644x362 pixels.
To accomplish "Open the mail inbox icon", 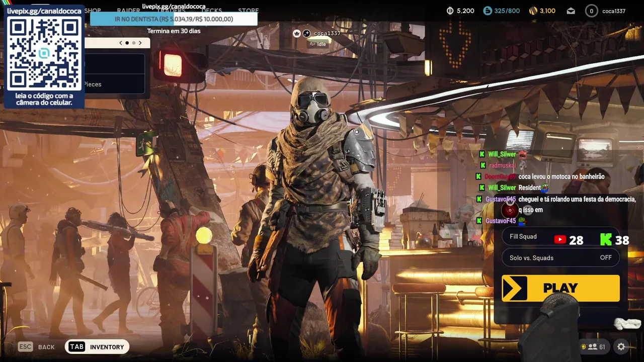I will tap(571, 11).
